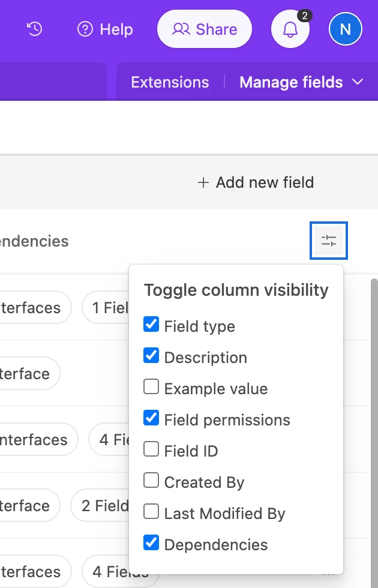Enable the Created By column

(151, 481)
